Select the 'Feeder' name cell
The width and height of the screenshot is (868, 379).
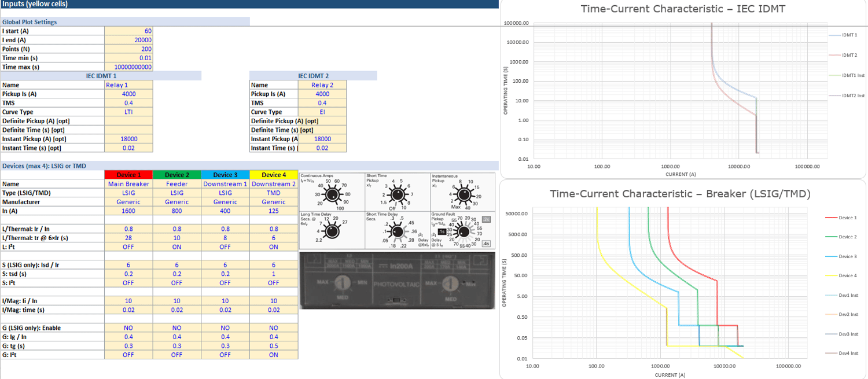177,184
